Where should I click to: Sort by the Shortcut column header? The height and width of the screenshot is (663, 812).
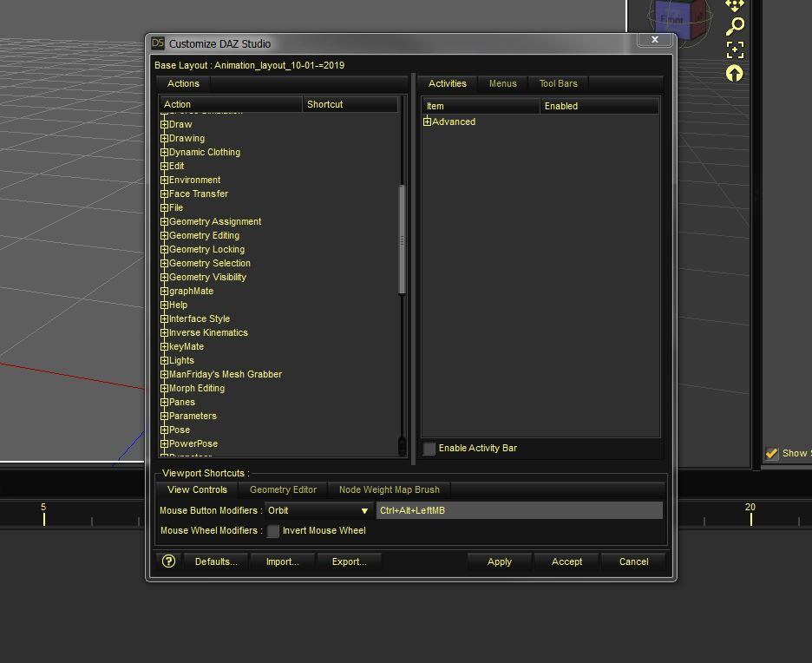coord(350,104)
